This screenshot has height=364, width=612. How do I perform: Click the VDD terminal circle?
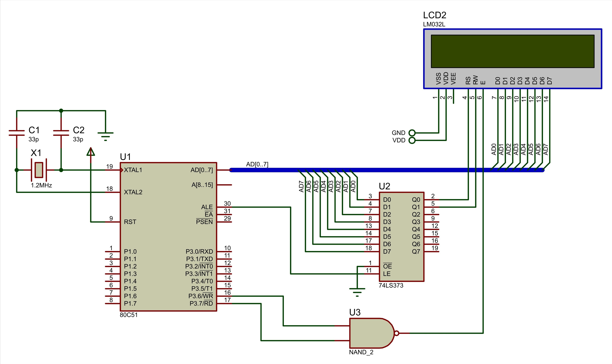click(412, 140)
